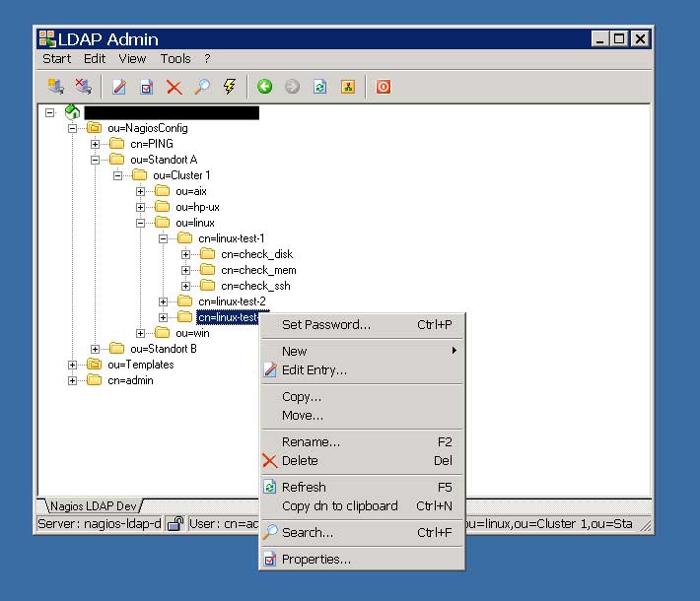Click the cn=check_disk folder icon
700x601 pixels.
pyautogui.click(x=208, y=254)
